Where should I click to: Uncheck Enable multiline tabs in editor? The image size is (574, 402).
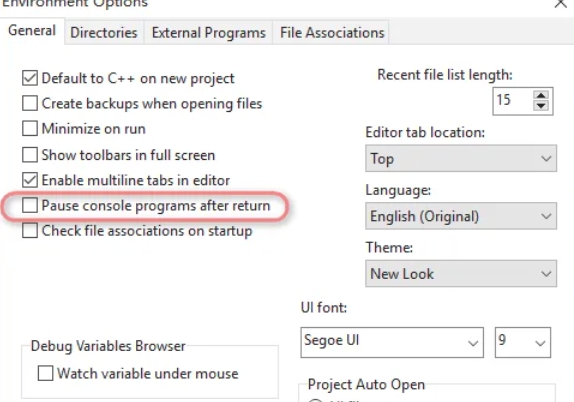point(30,180)
